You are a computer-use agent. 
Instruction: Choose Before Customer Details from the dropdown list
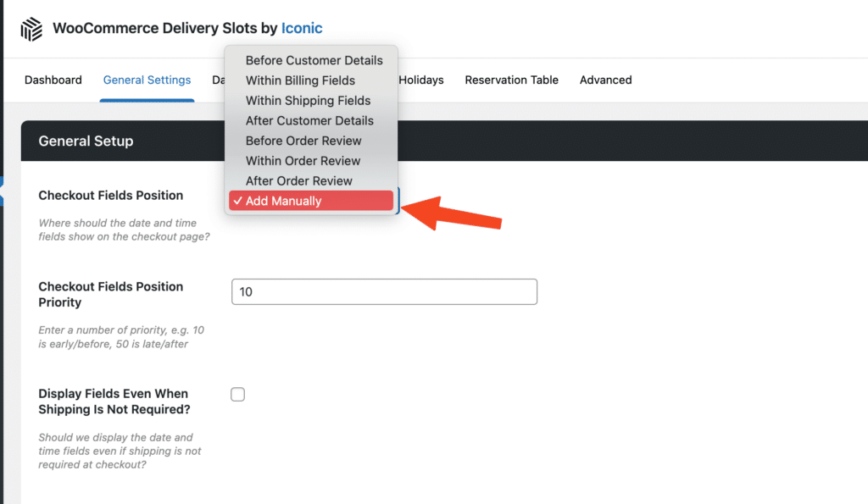tap(314, 60)
